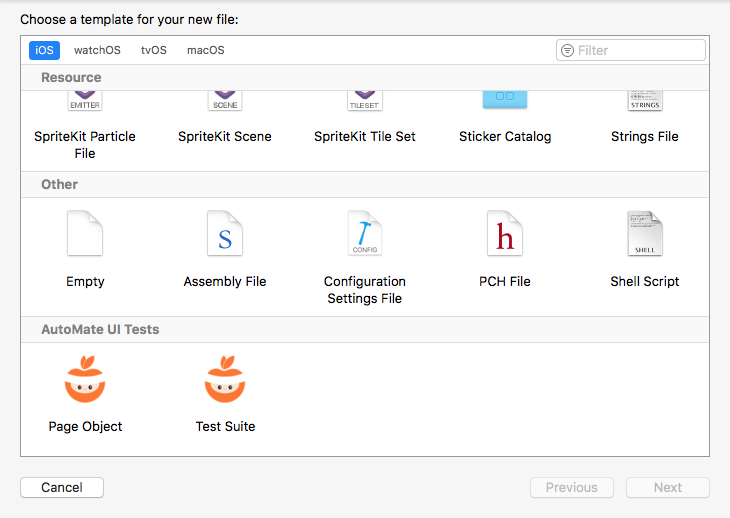
Task: Click the Strings File label
Action: (x=645, y=136)
